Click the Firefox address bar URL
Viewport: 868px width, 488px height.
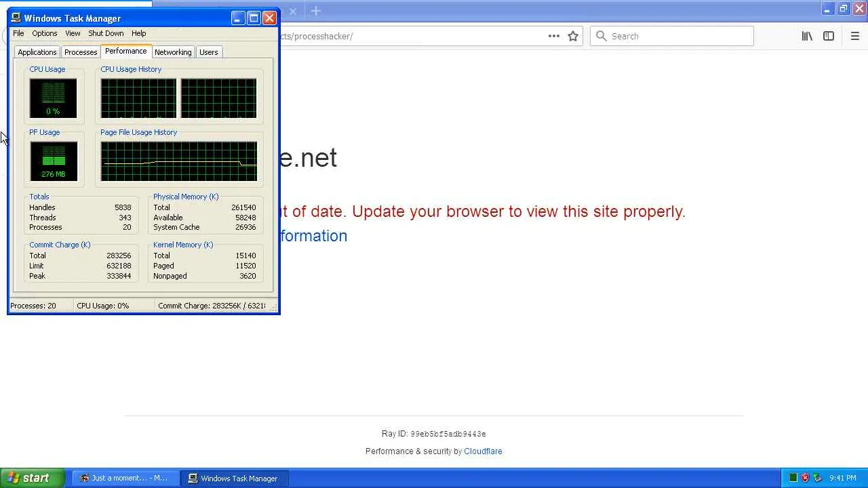316,36
